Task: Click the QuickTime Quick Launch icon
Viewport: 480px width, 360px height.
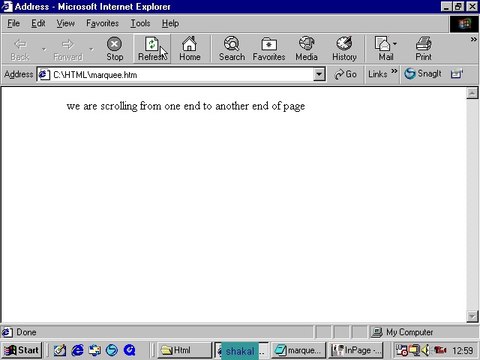Action: 129,350
